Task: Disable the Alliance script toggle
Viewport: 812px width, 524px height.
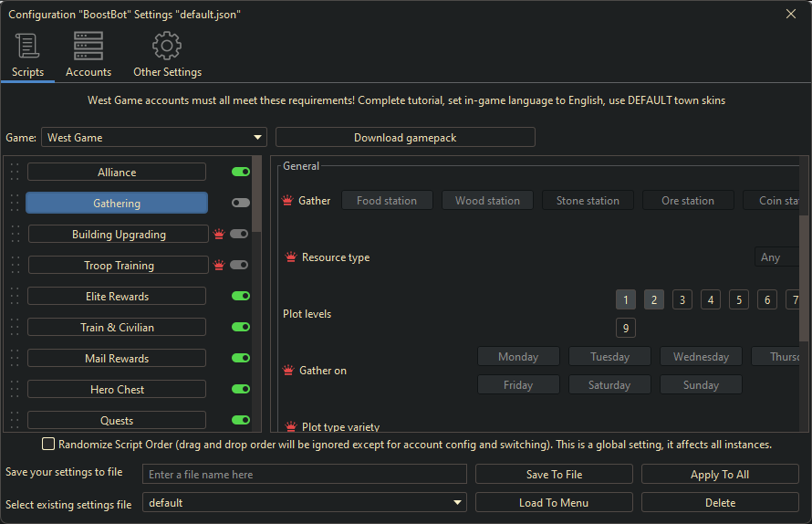Action: (241, 172)
